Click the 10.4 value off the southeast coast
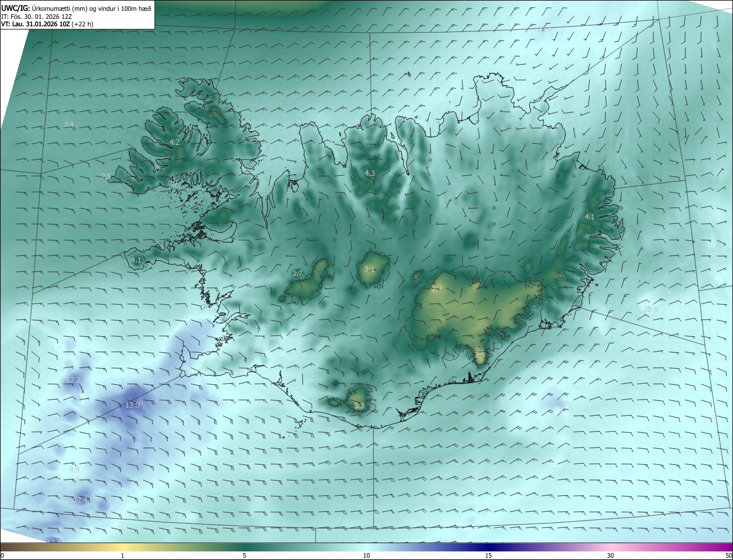This screenshot has width=733, height=560. click(651, 309)
